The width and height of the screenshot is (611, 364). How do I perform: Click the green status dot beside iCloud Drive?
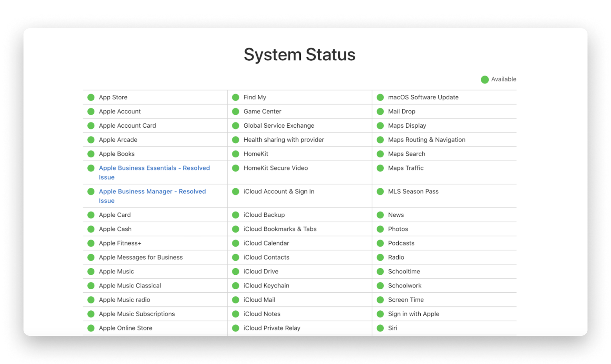coord(235,271)
